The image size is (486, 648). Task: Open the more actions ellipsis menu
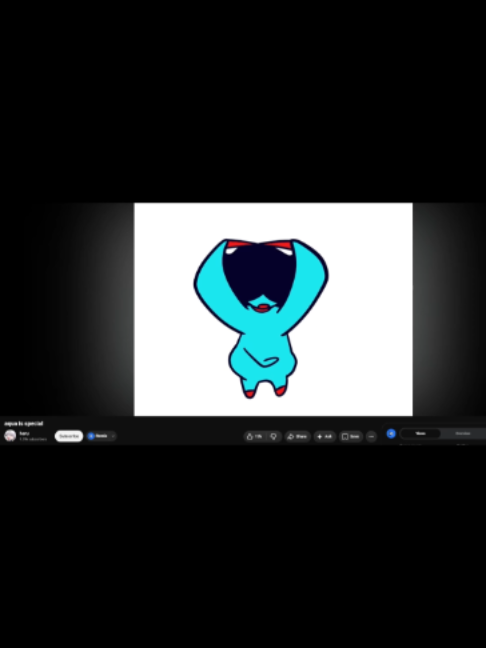[x=371, y=436]
